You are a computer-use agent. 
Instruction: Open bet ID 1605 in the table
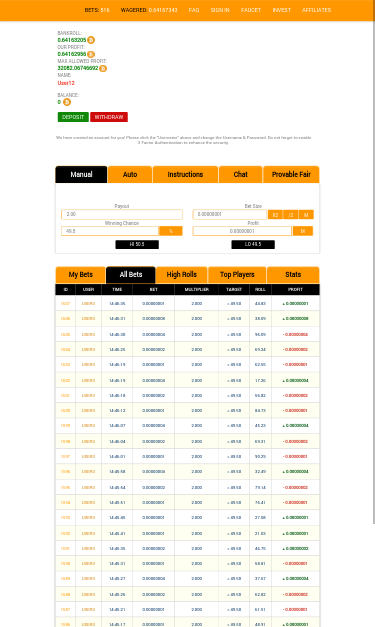65,334
